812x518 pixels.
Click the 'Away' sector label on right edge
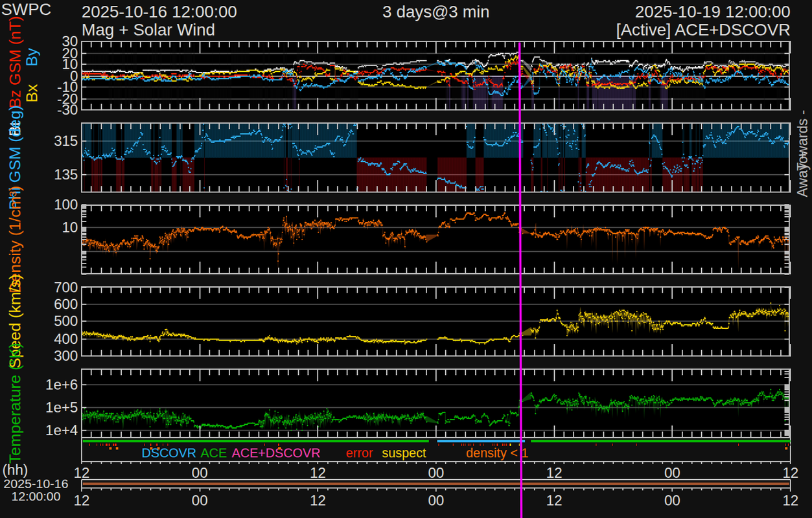[x=802, y=179]
